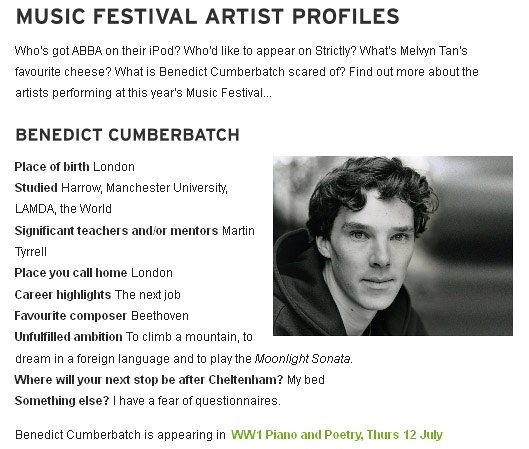Click the Place of birth label

click(52, 167)
